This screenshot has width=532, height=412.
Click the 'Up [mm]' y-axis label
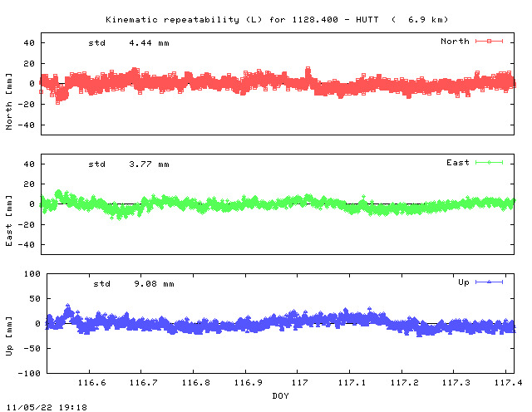9,336
